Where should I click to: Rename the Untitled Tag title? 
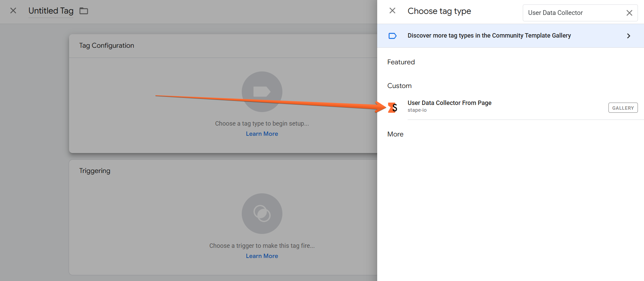51,11
